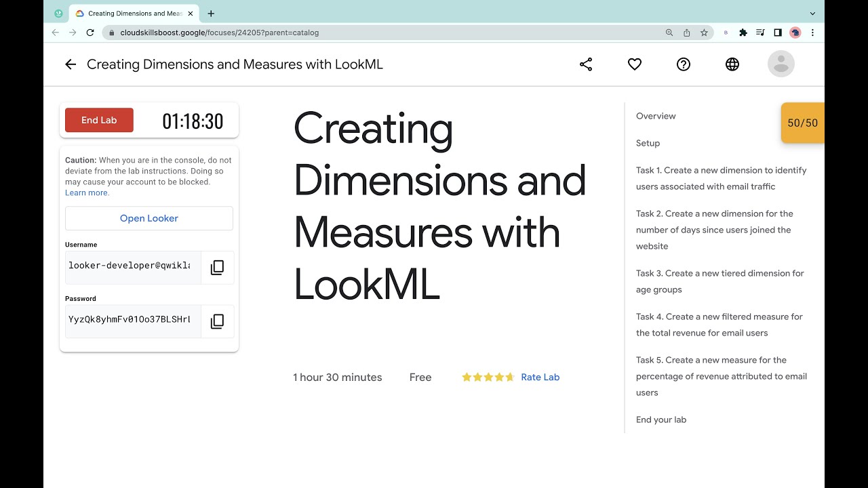Viewport: 868px width, 488px height.
Task: Copy the username with its copy icon
Action: (x=217, y=268)
